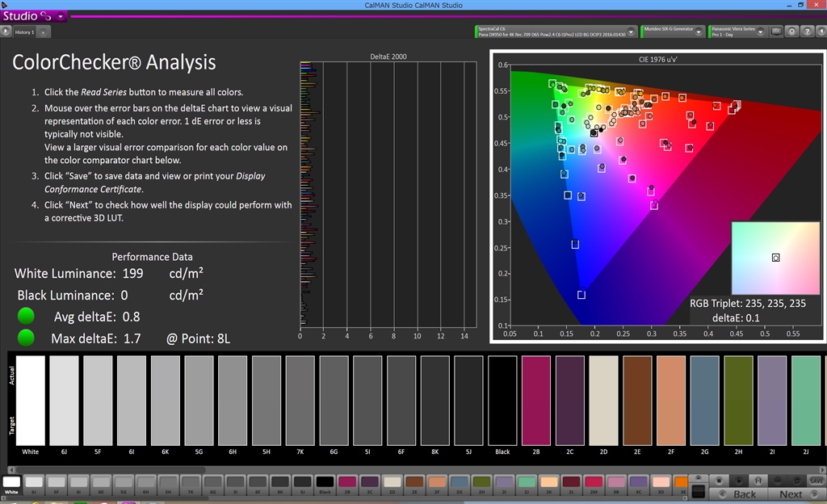Expand the SpectraCal C6 meter dropdown
The width and height of the screenshot is (827, 504).
632,31
